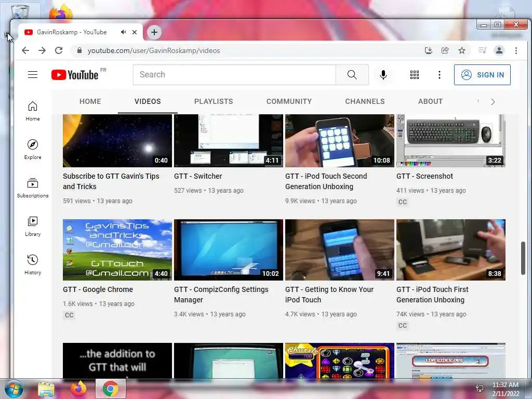This screenshot has height=399, width=532.
Task: Open Library in left sidebar
Action: coord(33,227)
